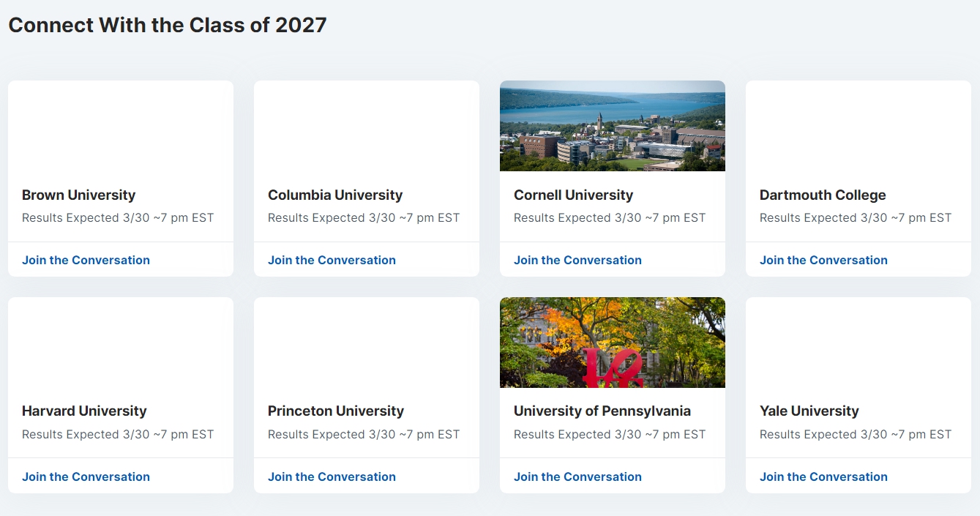Open the Cornell University campus lake photo
The width and height of the screenshot is (980, 516).
pos(613,126)
